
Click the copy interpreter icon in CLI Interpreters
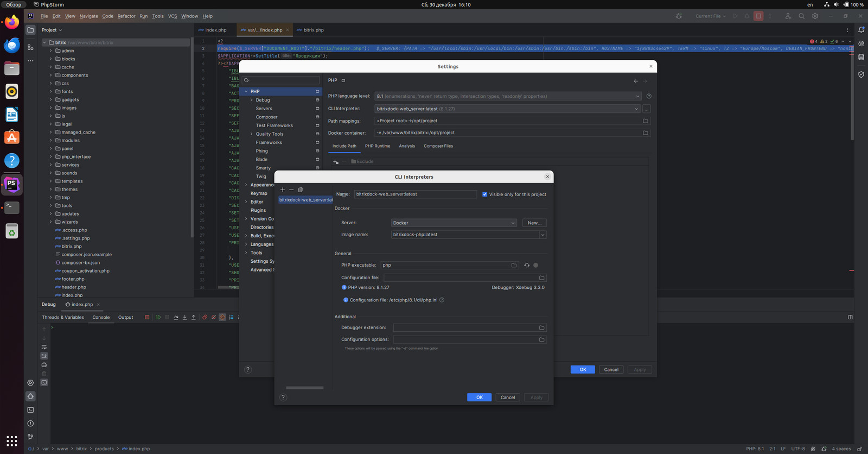pos(300,190)
